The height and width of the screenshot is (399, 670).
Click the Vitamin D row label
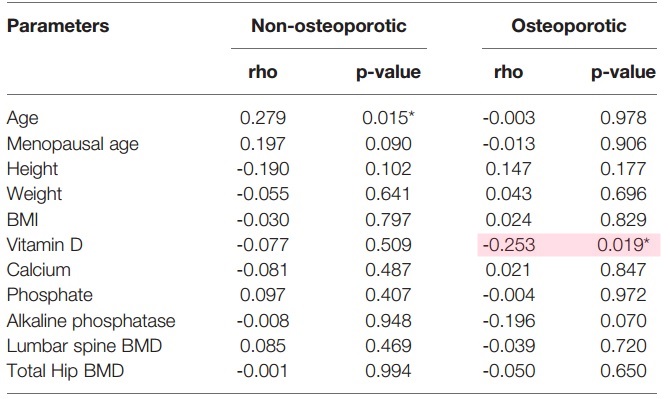tap(45, 245)
